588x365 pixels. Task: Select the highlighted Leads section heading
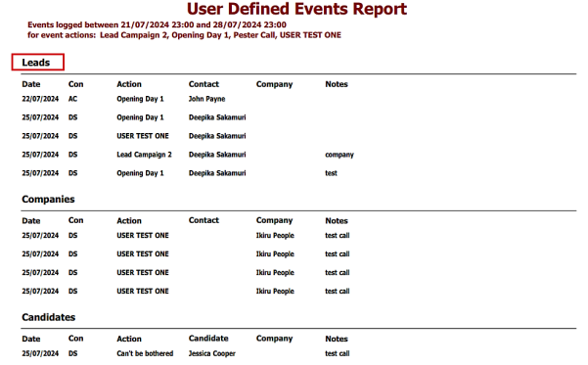click(35, 63)
